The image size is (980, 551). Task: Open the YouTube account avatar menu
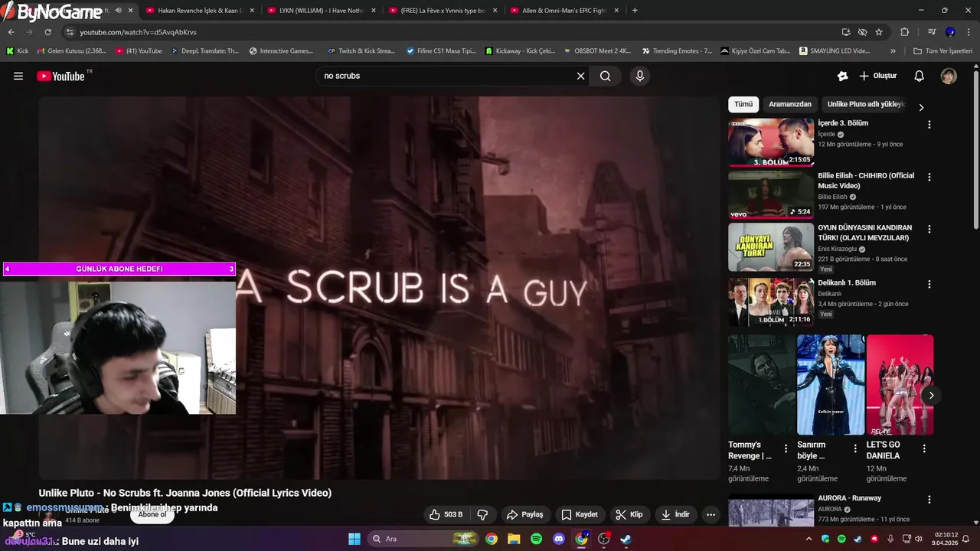[x=949, y=76]
